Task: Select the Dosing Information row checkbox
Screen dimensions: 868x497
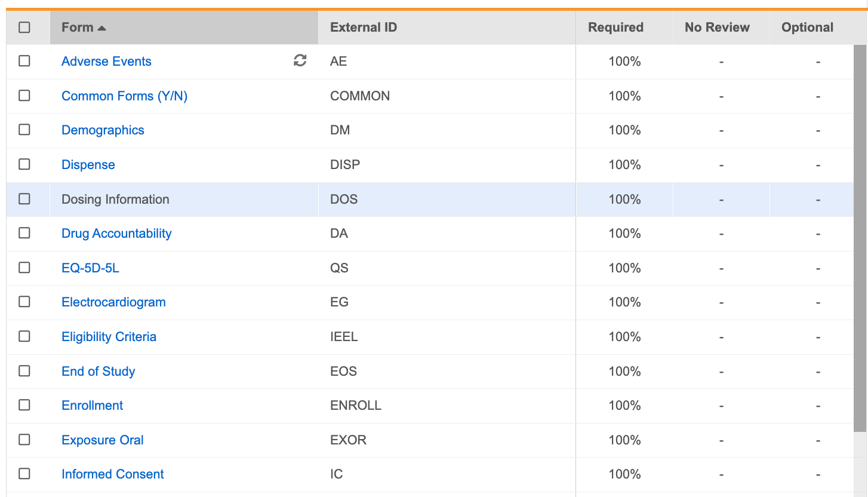Action: point(24,199)
